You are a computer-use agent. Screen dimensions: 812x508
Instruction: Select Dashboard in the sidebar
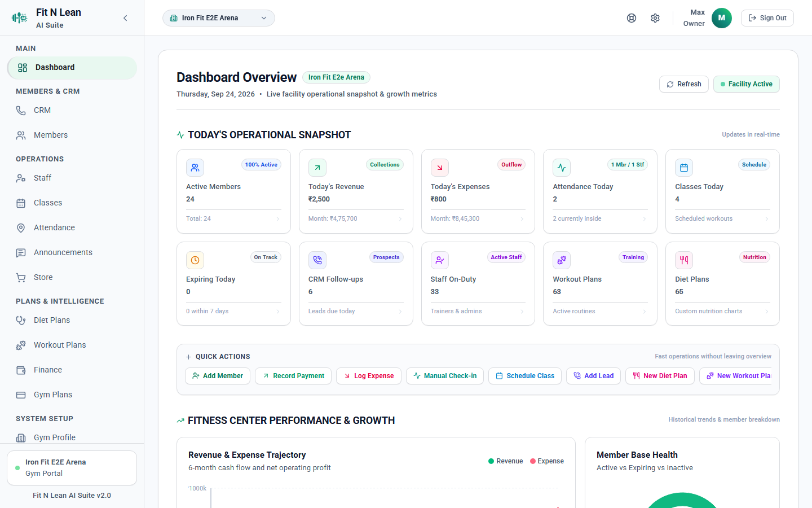click(x=72, y=68)
